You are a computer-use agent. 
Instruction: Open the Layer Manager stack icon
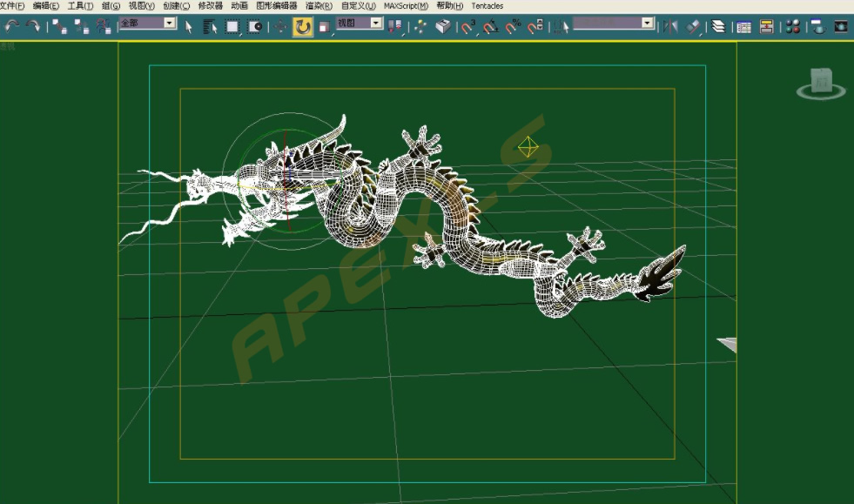tap(718, 26)
